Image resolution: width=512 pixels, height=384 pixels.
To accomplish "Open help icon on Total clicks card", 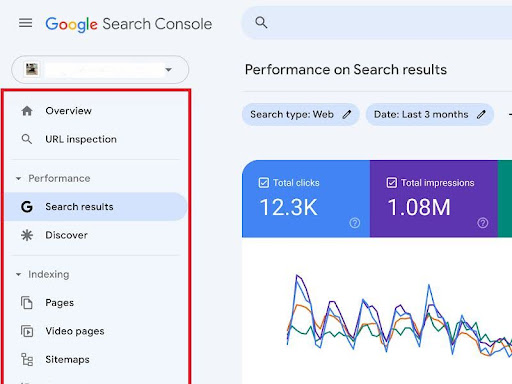I will (355, 223).
